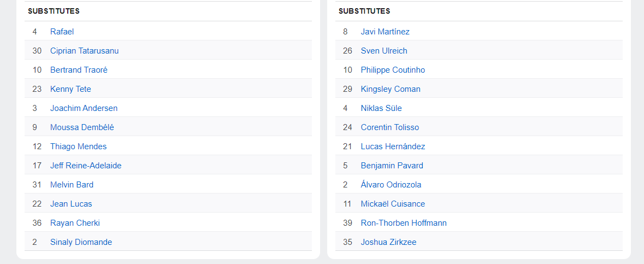Click Sven Ulreich's name

click(384, 51)
